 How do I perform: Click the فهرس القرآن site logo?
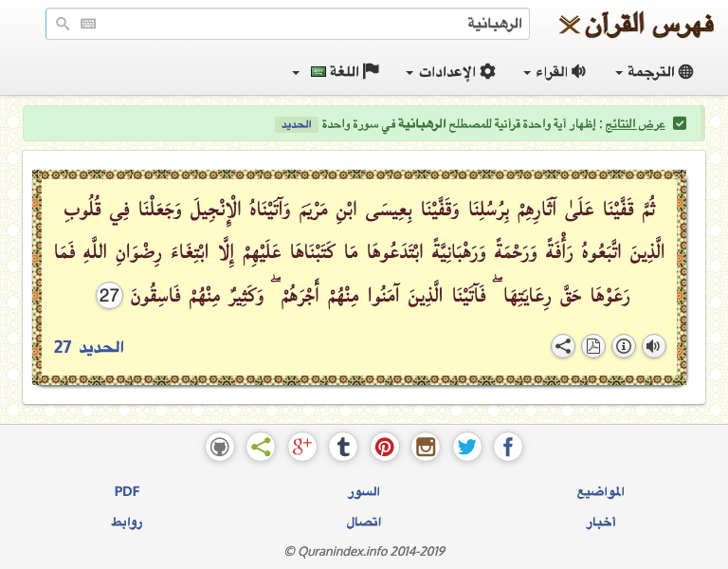(634, 24)
